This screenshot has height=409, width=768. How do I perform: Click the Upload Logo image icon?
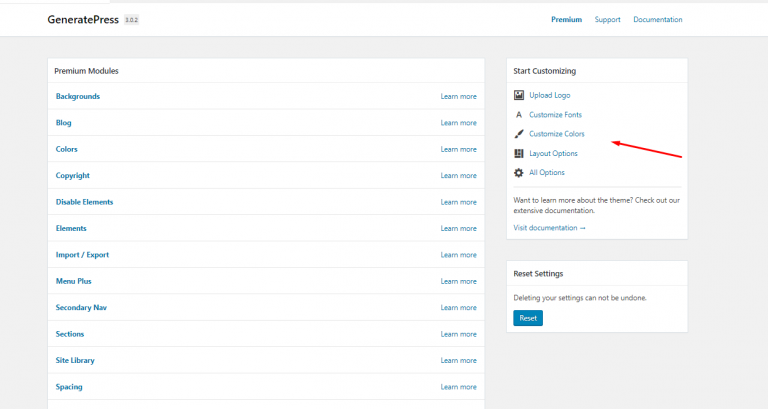pos(519,95)
